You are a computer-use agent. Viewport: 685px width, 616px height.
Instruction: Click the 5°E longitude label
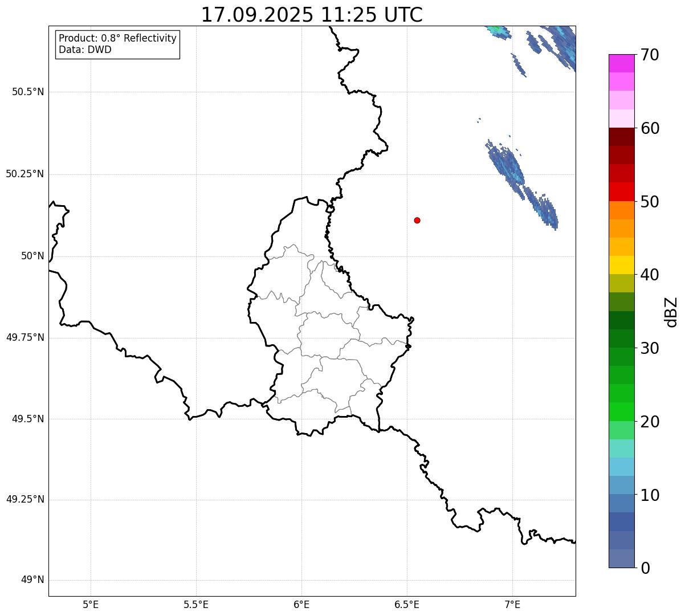click(x=91, y=604)
